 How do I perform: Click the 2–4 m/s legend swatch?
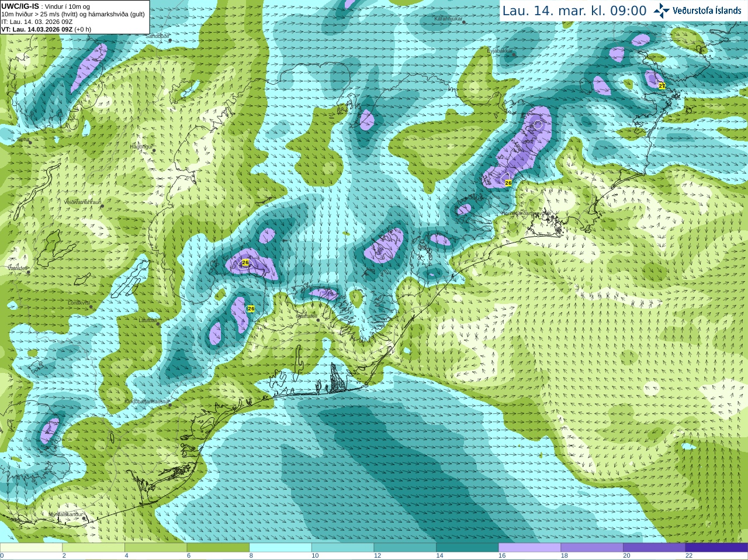pos(93,548)
